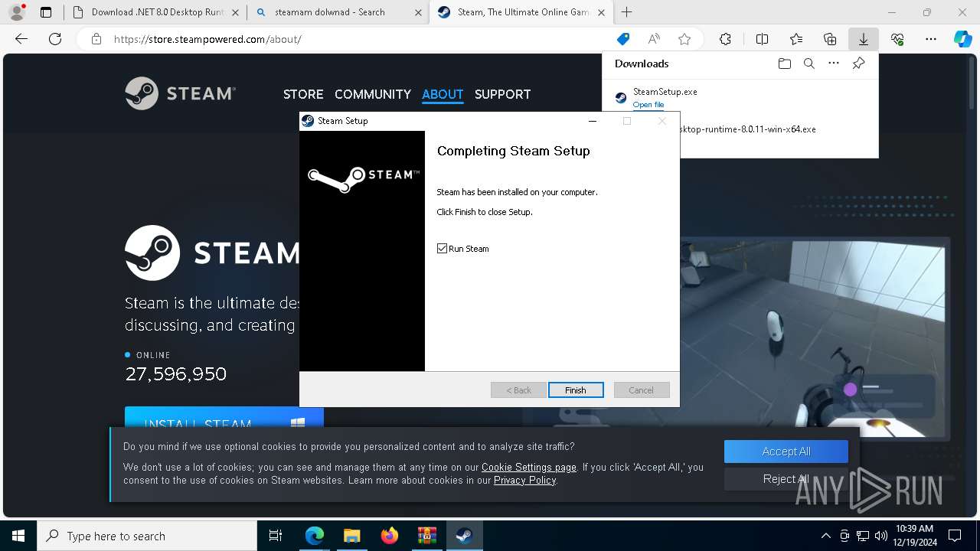This screenshot has height=551, width=980.
Task: Launch Edge from the taskbar
Action: pos(315,536)
